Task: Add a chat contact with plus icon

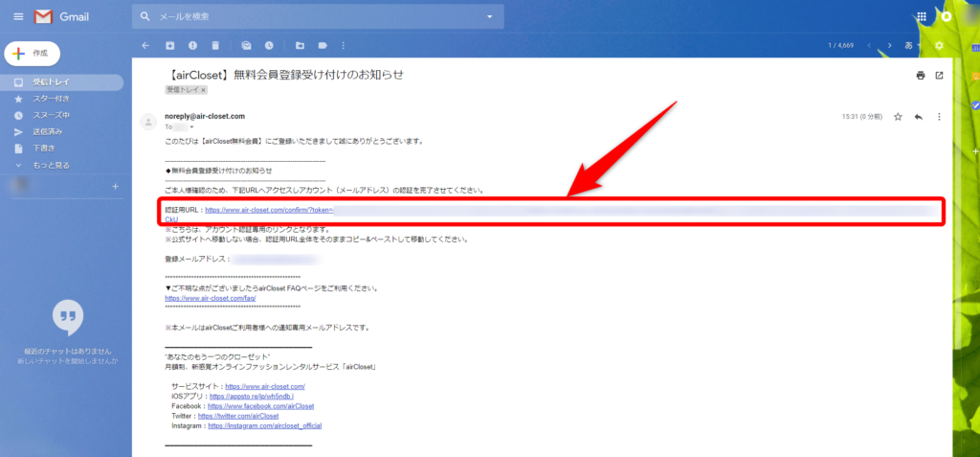Action: point(115,187)
